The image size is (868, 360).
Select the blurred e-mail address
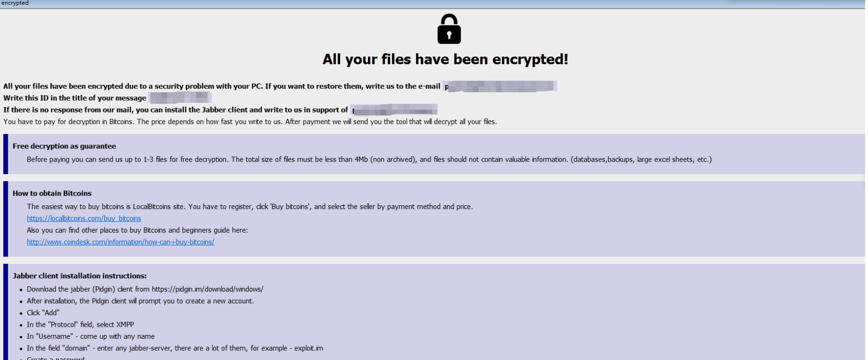coord(500,87)
